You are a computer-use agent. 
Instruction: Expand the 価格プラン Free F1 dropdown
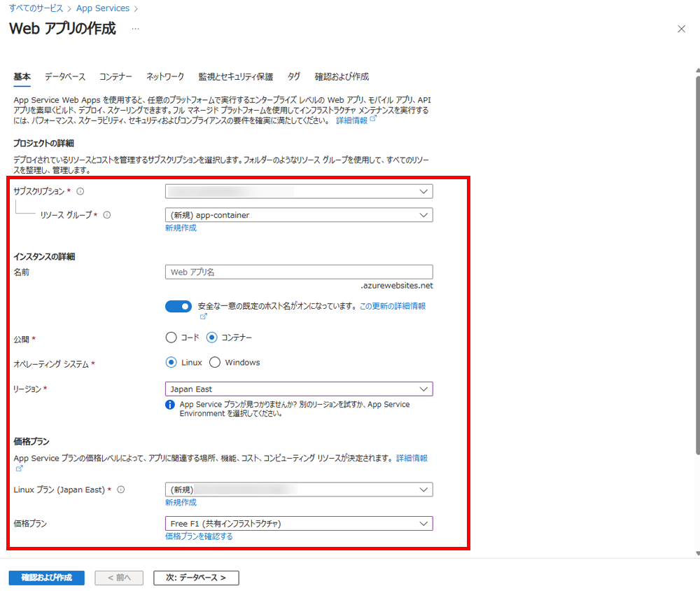299,524
